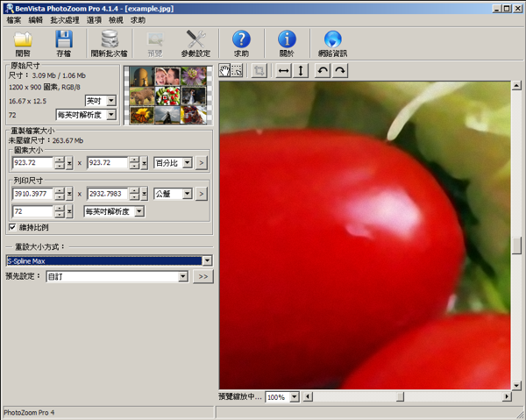
Task: Click the navigation thumbnail image
Action: pyautogui.click(x=168, y=96)
